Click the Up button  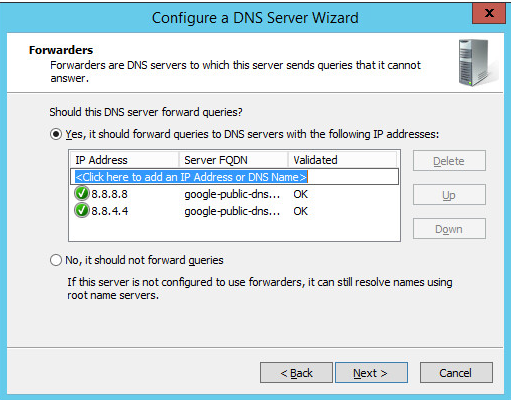tap(449, 195)
